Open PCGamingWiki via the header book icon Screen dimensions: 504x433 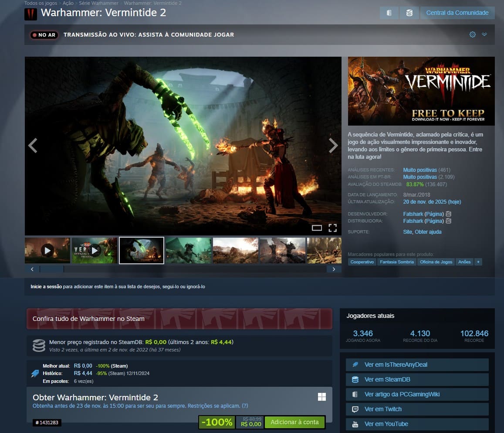(389, 13)
